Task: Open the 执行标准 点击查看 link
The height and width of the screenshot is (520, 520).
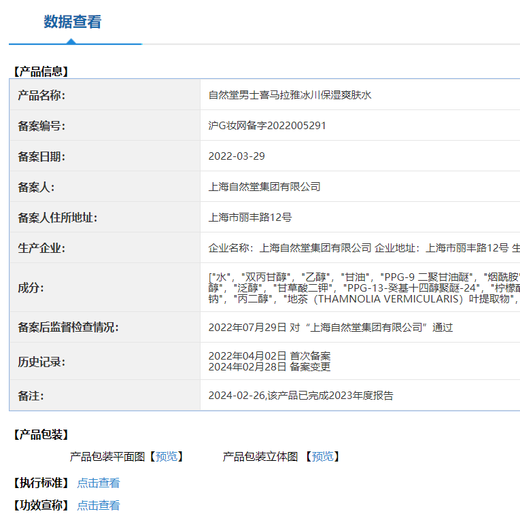Action: 98,483
